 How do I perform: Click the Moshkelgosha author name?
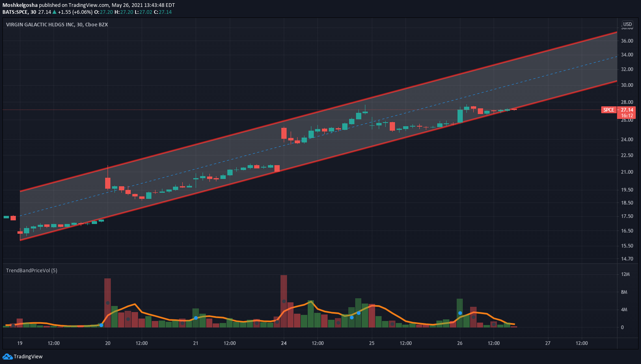pyautogui.click(x=20, y=5)
